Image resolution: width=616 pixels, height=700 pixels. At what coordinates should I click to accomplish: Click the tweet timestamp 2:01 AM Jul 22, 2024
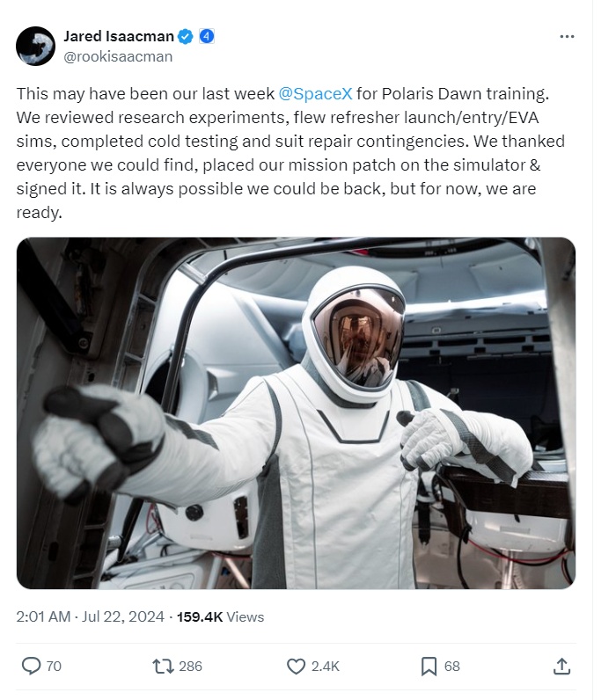(x=90, y=616)
